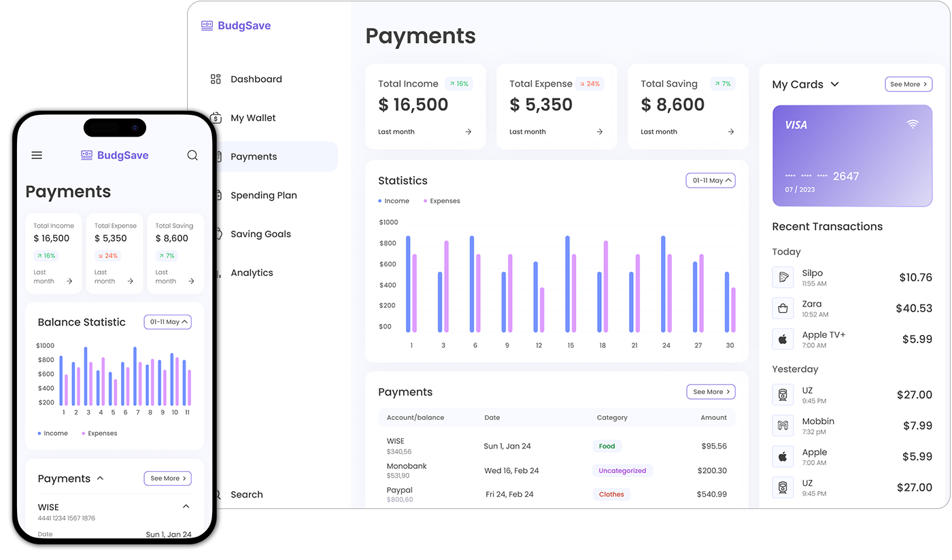Click the BudgSave logo in desktop sidebar

point(236,26)
